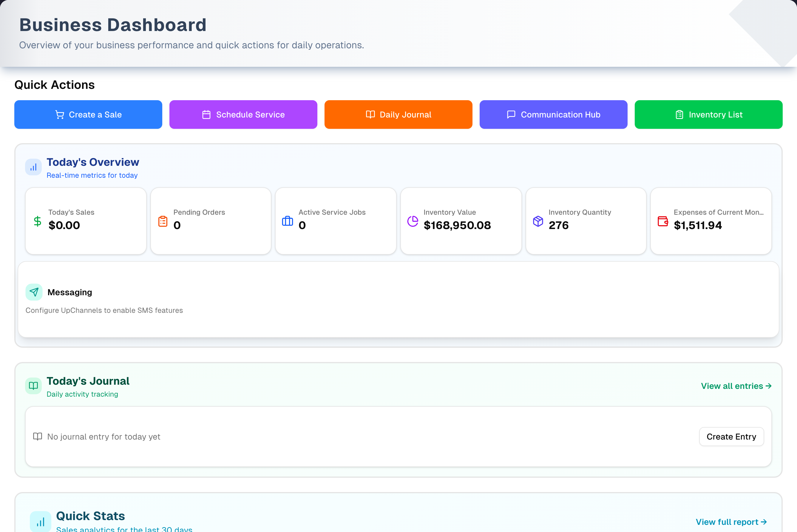The width and height of the screenshot is (797, 532).
Task: Click the paper plane Messaging icon
Action: (34, 292)
